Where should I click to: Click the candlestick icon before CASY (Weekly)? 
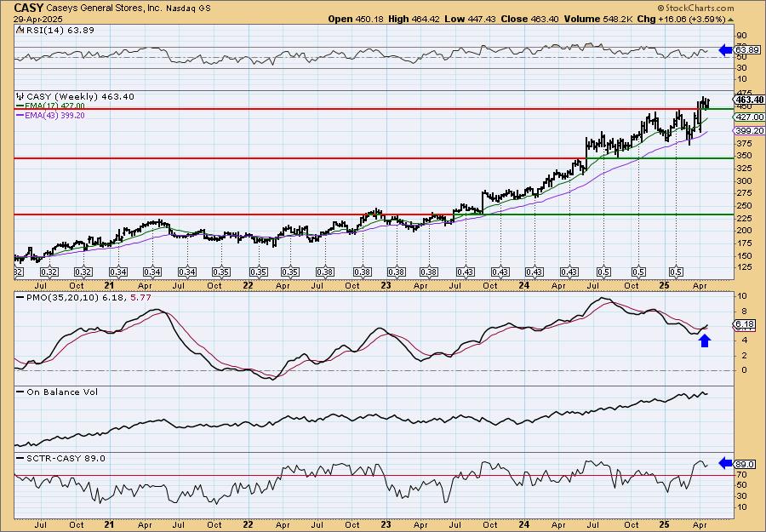(x=20, y=96)
